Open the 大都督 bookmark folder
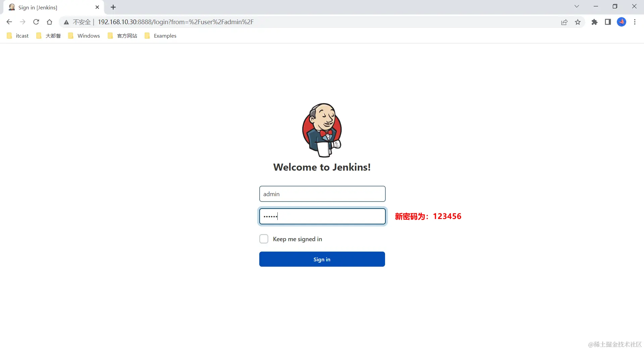 click(x=49, y=36)
